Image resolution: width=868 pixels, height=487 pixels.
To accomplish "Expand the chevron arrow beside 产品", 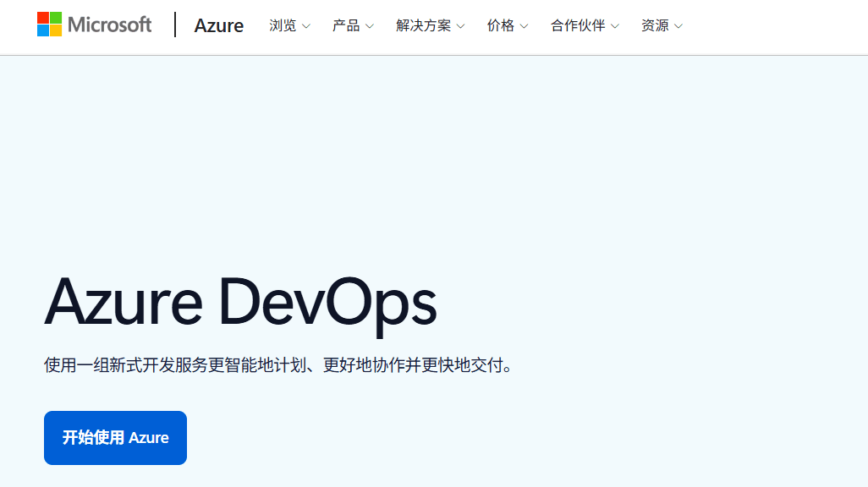I will pyautogui.click(x=370, y=26).
